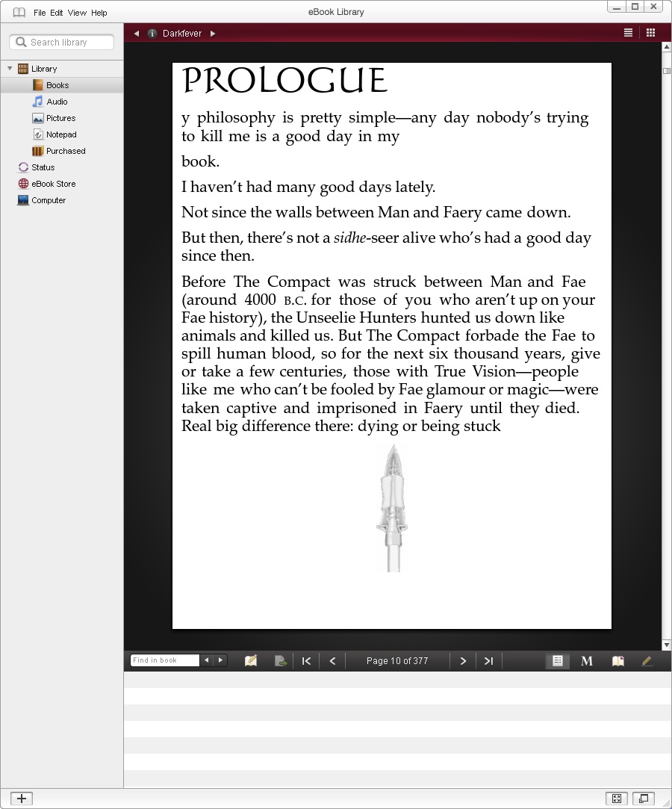Toggle two-page open book view
672x809 pixels.
(x=617, y=661)
